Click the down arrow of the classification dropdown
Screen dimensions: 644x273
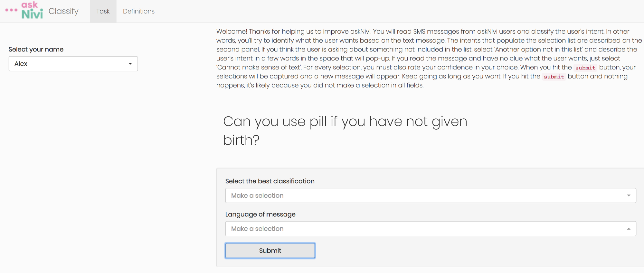629,196
